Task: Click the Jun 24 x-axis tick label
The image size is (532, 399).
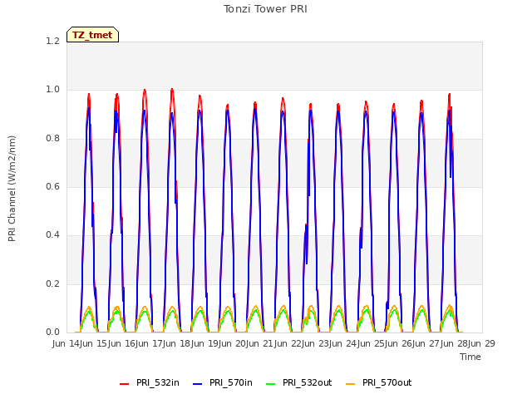Action: [344, 343]
